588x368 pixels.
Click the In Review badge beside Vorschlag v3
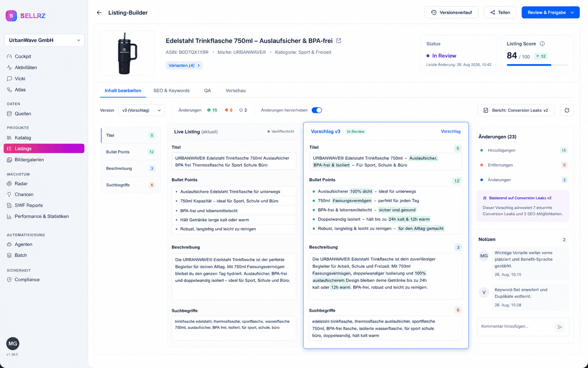[356, 131]
